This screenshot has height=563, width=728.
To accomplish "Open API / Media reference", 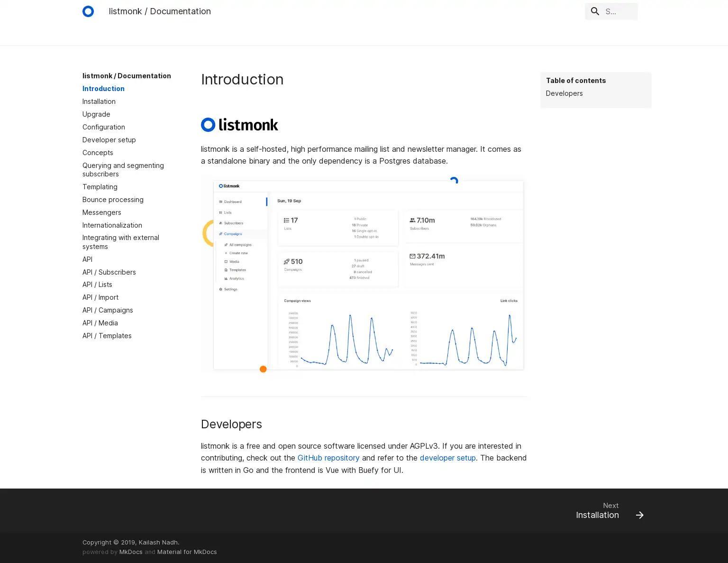I will (x=100, y=323).
